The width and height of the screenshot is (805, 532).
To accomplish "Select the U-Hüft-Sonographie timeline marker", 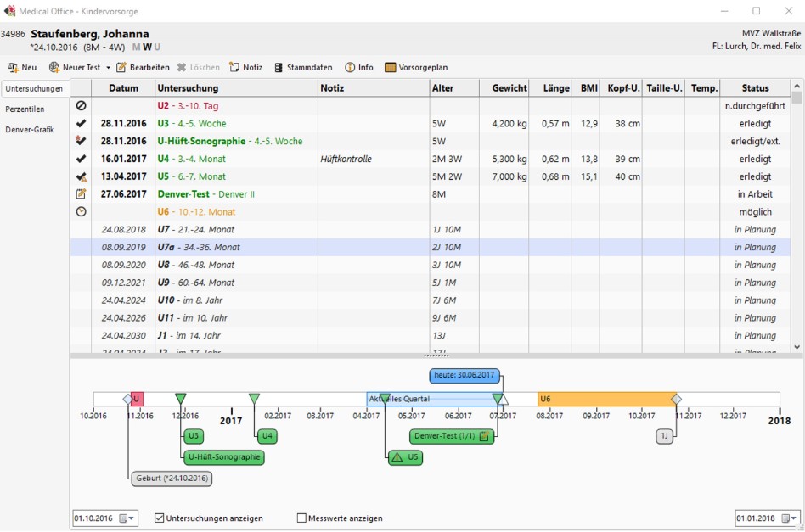I will click(x=224, y=457).
